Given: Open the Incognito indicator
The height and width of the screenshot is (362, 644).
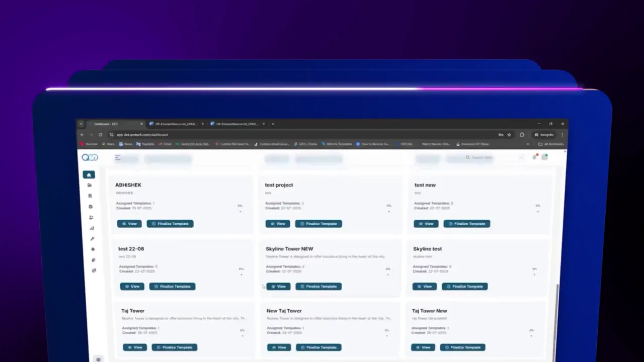Looking at the screenshot, I should click(x=544, y=135).
